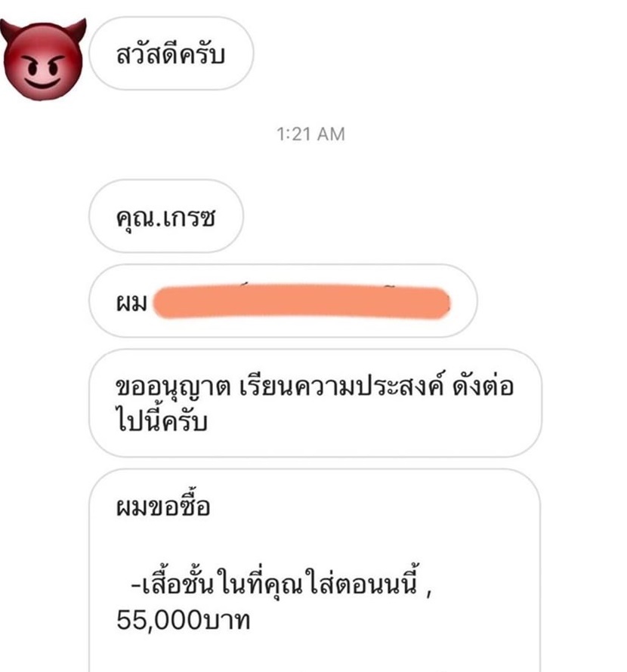
Task: Click the AM label in the timestamp
Action: click(331, 134)
